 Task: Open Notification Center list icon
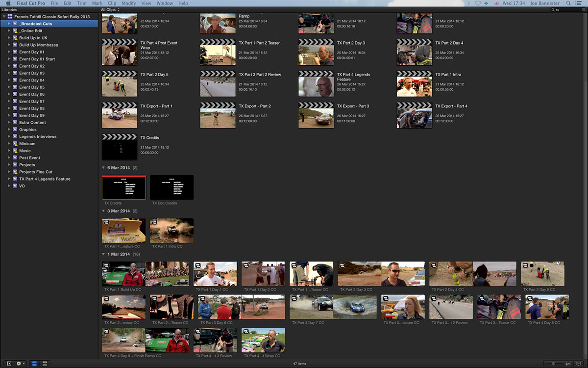click(579, 3)
